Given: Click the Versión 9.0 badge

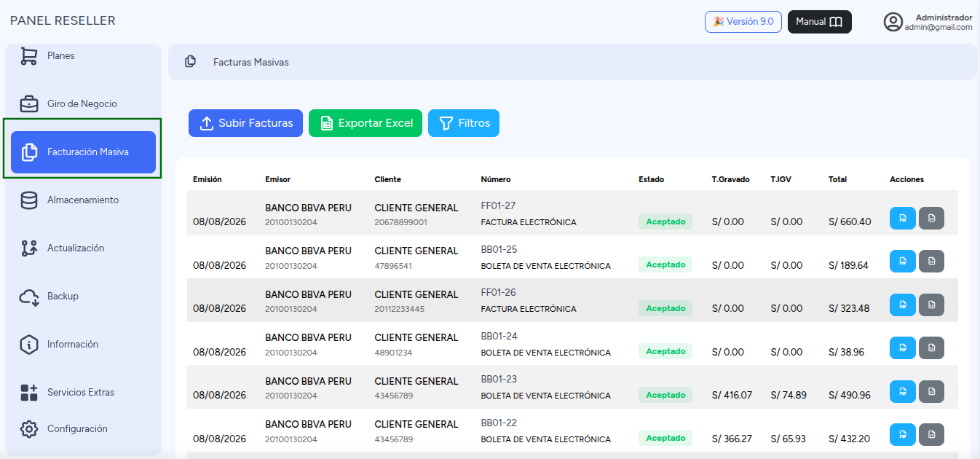Looking at the screenshot, I should 743,22.
